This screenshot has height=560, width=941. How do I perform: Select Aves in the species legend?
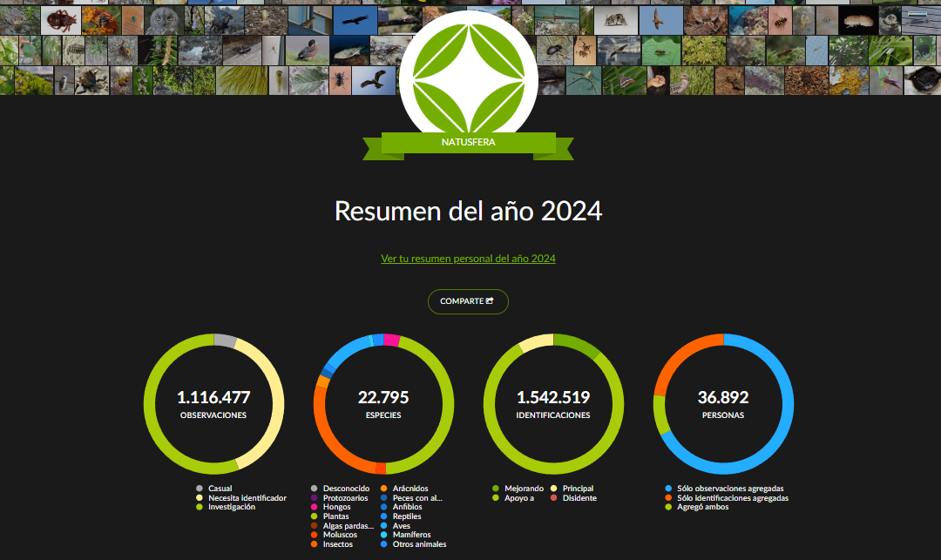pos(403,526)
